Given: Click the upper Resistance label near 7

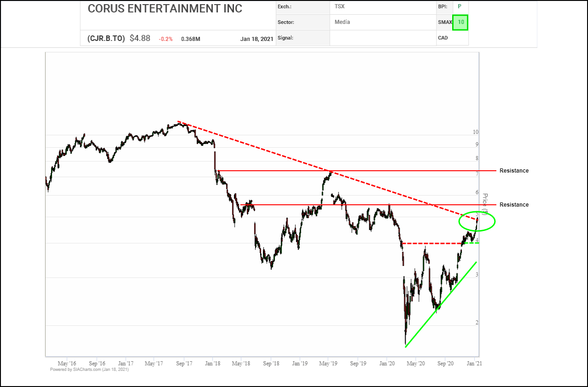Looking at the screenshot, I should click(x=514, y=171).
